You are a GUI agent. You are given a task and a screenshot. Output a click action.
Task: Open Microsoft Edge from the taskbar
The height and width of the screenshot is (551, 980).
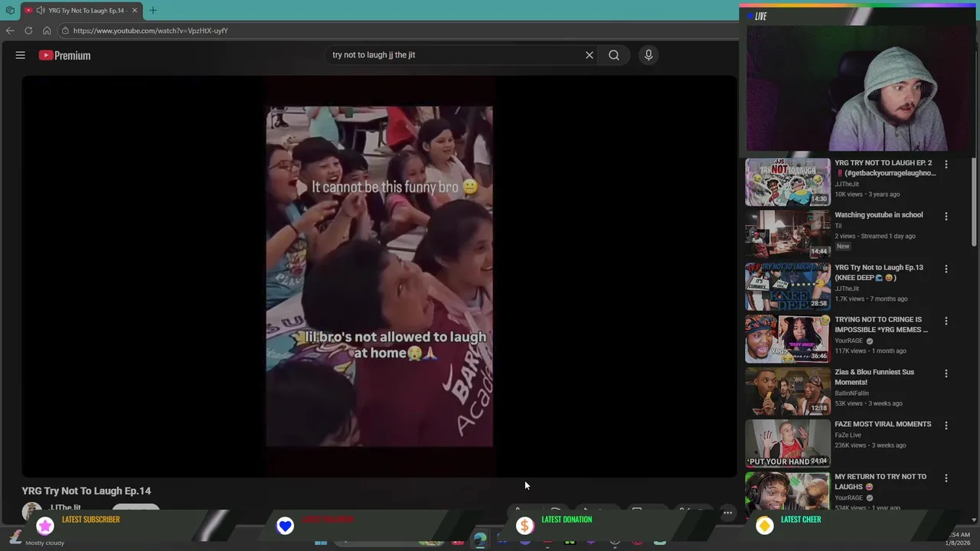(x=479, y=540)
